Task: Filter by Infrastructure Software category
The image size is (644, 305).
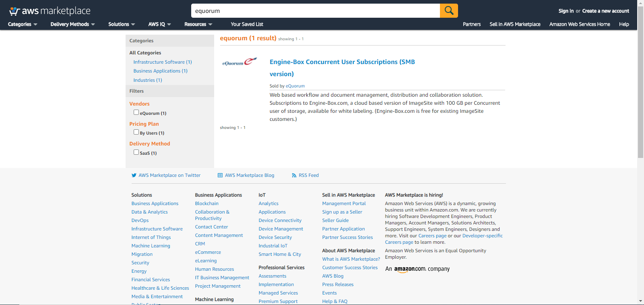Action: (x=163, y=62)
